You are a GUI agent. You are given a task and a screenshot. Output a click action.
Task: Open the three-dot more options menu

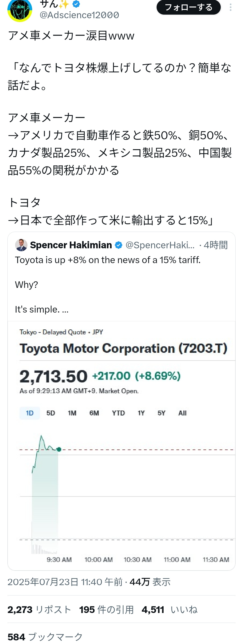click(x=230, y=7)
